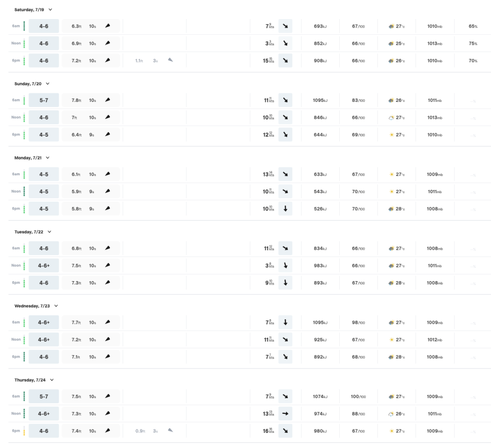Click the Wednesday 6am 1095kJ energy value
Viewport: 491px width, 448px height.
coord(320,323)
